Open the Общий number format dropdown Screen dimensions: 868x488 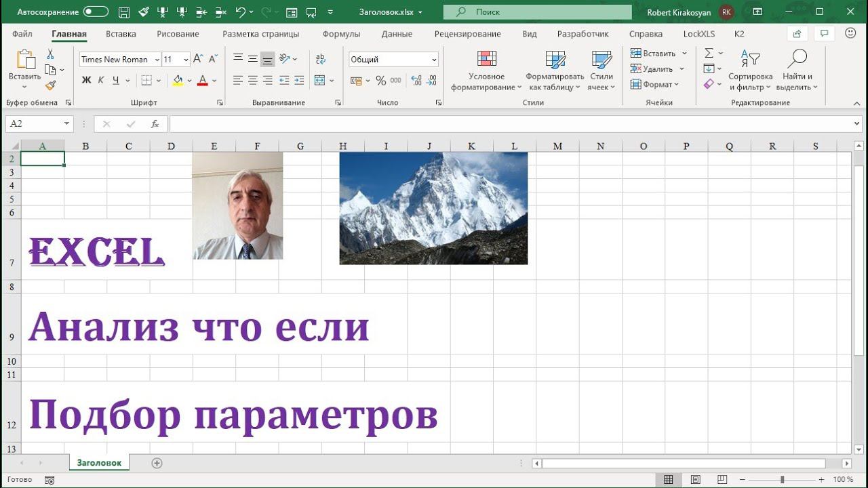click(434, 60)
